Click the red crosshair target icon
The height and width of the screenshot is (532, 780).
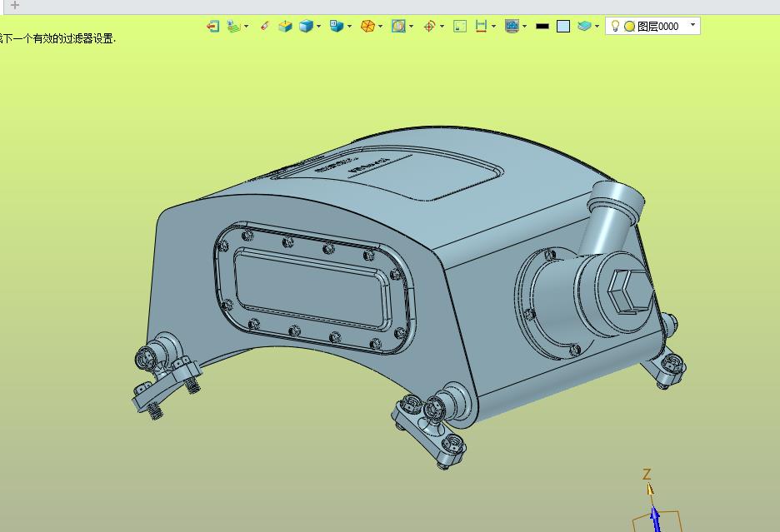(429, 27)
